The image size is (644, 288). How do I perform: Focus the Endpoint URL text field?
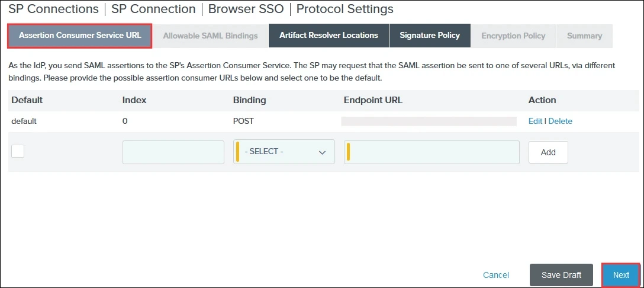click(432, 152)
